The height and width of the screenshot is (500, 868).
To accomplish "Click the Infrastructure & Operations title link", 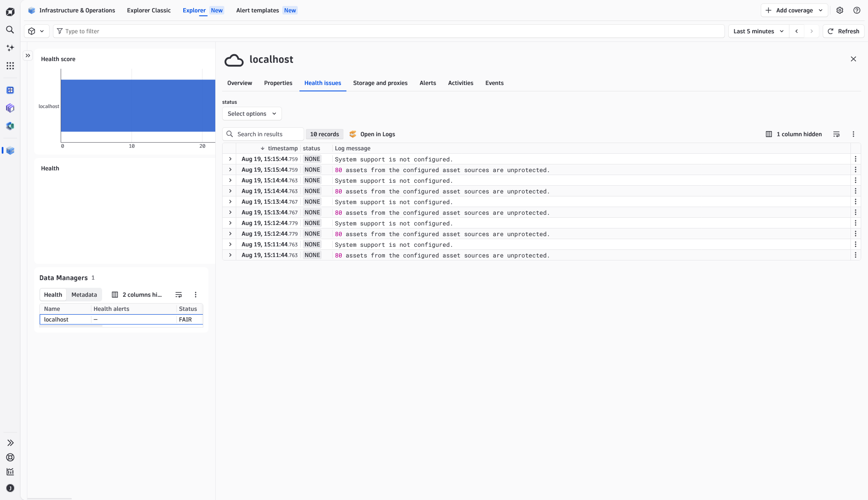I will coord(71,10).
